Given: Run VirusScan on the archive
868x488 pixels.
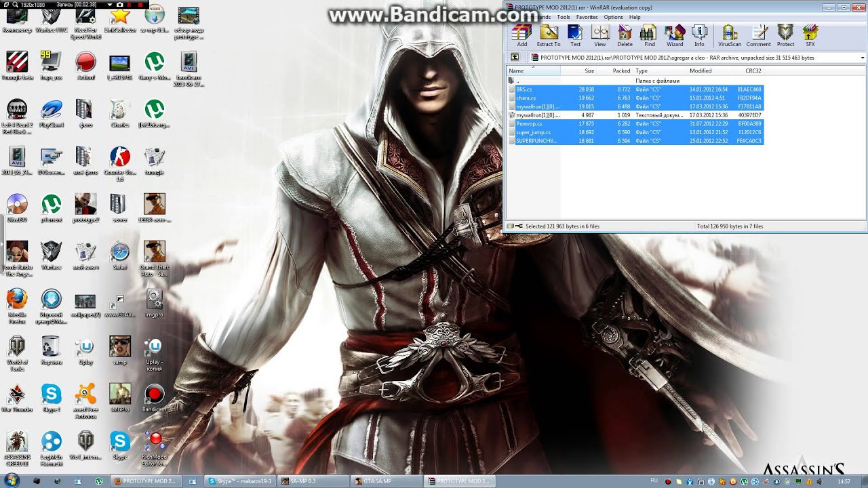Looking at the screenshot, I should 730,35.
